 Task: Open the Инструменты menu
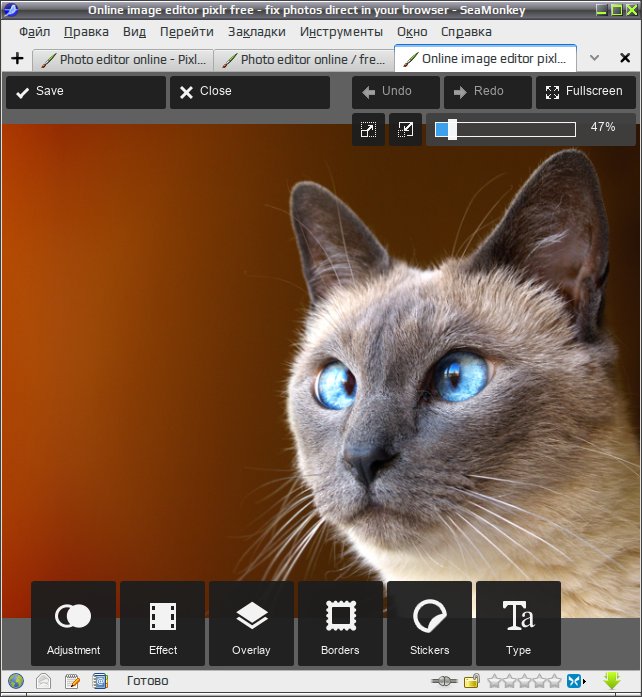pyautogui.click(x=341, y=32)
